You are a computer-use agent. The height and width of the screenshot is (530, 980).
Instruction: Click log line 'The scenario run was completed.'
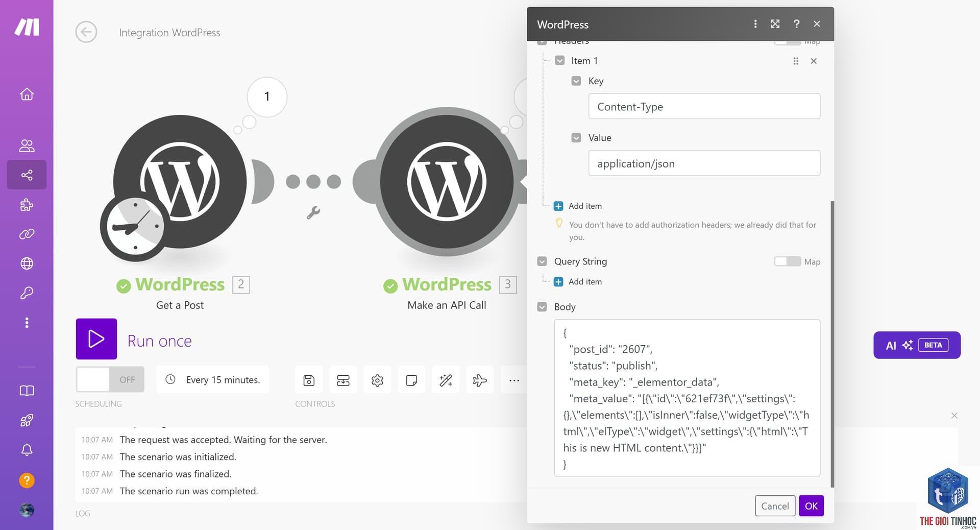(x=189, y=491)
